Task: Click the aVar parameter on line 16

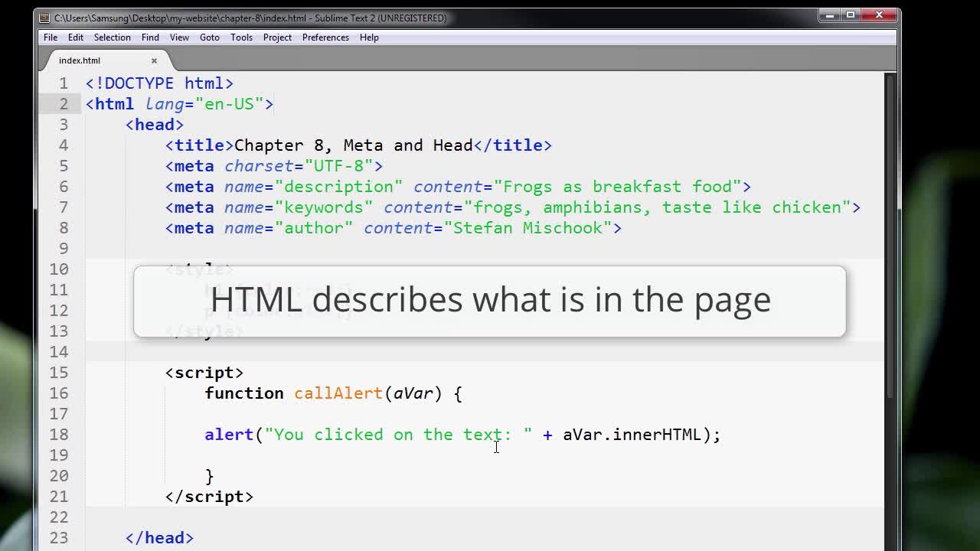Action: [413, 393]
